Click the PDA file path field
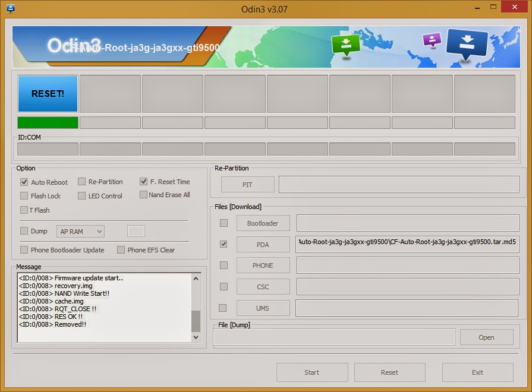Viewport: 532px width, 392px height. pyautogui.click(x=408, y=245)
